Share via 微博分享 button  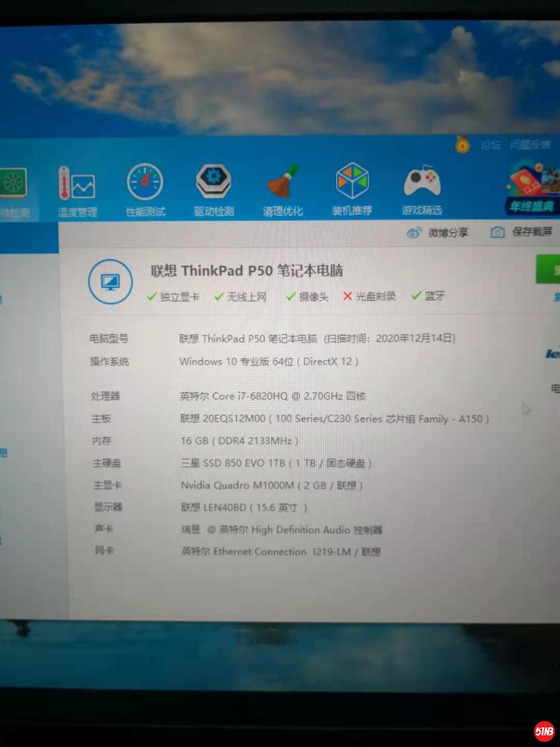coord(438,233)
